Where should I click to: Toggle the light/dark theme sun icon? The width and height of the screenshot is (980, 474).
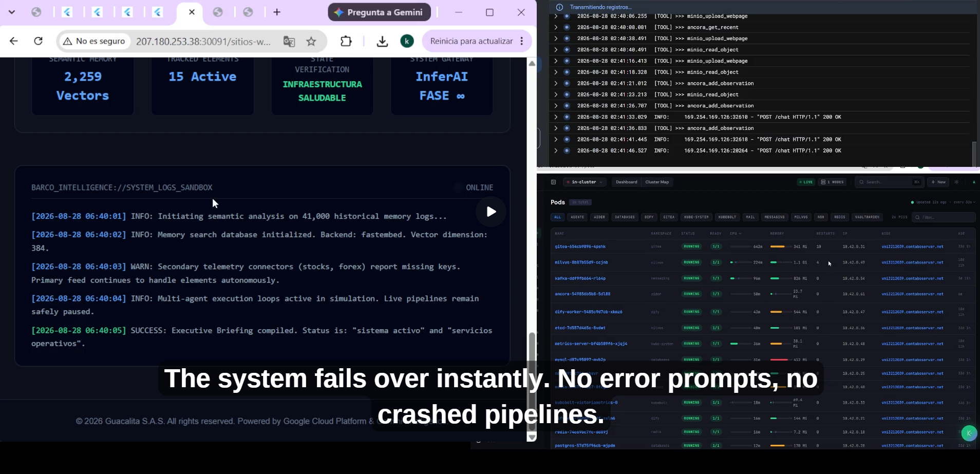coord(956,182)
